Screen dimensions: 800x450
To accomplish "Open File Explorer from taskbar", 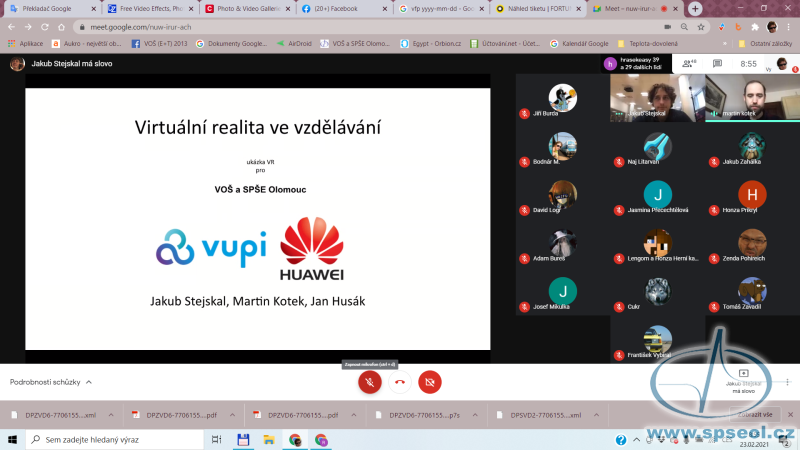I will click(269, 440).
